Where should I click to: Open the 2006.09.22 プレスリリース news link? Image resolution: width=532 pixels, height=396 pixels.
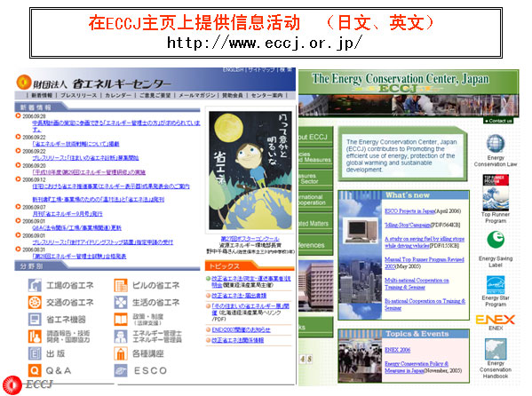click(x=85, y=158)
